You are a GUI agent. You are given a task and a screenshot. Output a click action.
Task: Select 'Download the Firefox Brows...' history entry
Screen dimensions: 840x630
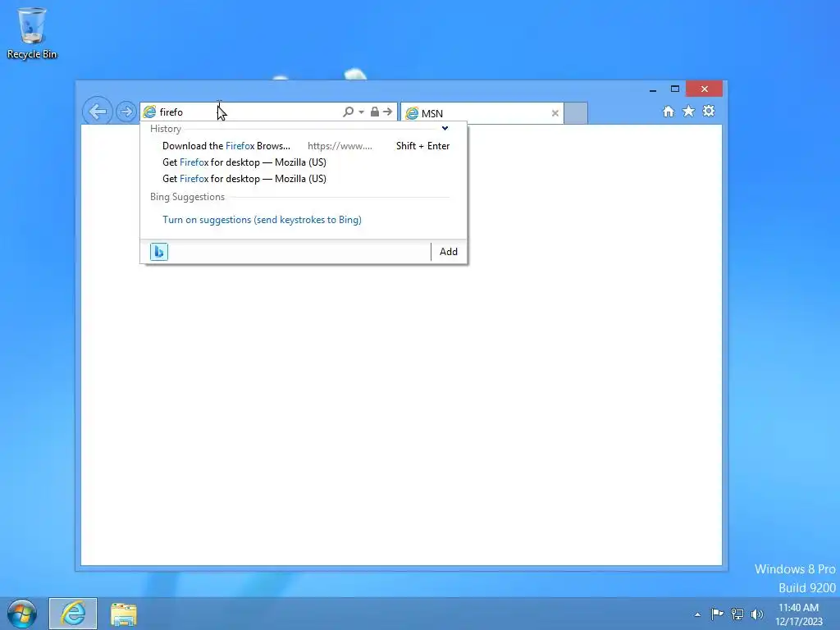(x=305, y=146)
